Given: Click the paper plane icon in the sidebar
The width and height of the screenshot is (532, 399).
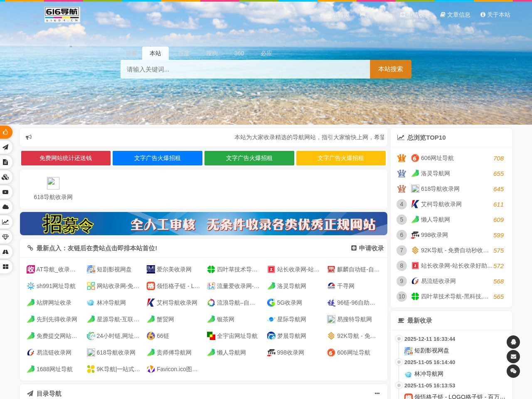Looking at the screenshot, I should 5,147.
